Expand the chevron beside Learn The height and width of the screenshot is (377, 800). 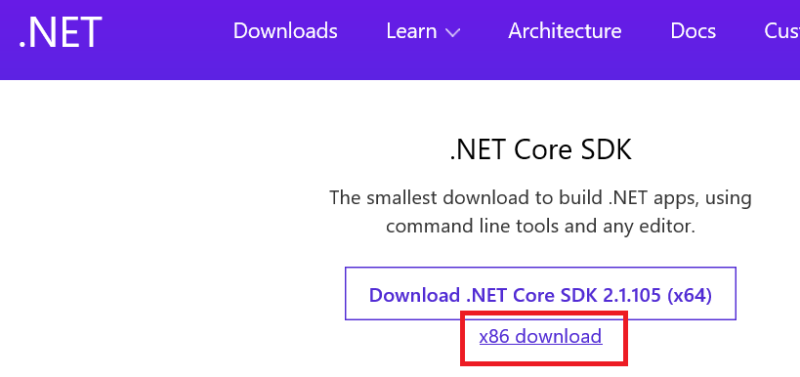click(453, 33)
